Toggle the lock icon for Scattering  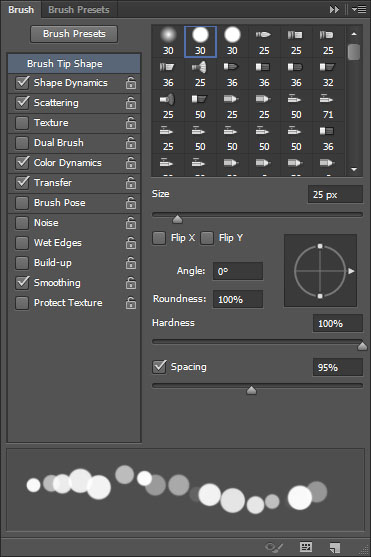coord(131,103)
